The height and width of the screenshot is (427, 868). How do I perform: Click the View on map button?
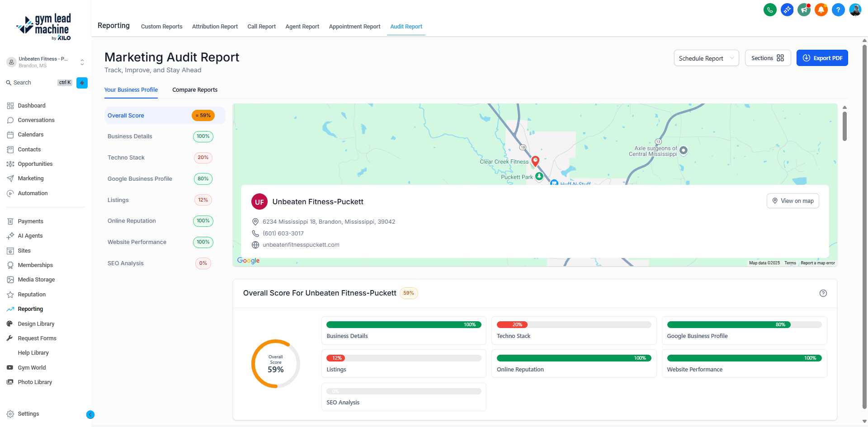pos(793,201)
